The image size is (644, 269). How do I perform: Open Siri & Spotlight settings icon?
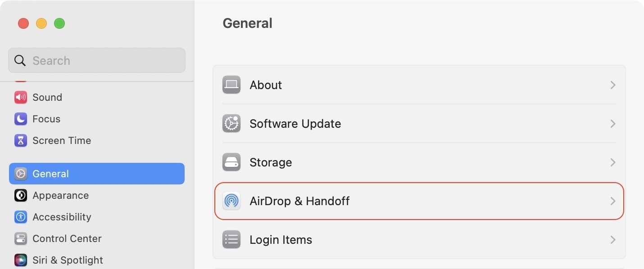pyautogui.click(x=20, y=260)
